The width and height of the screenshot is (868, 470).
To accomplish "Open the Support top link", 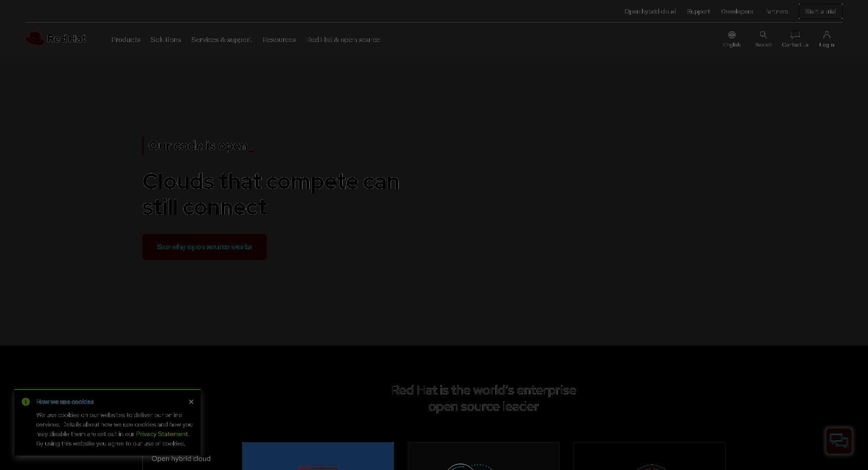I will pos(698,11).
